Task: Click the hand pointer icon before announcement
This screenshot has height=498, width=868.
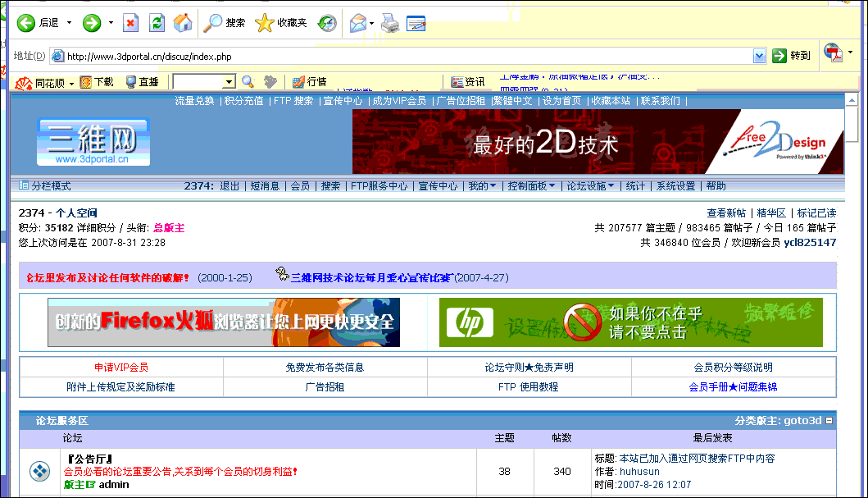Action: [282, 274]
